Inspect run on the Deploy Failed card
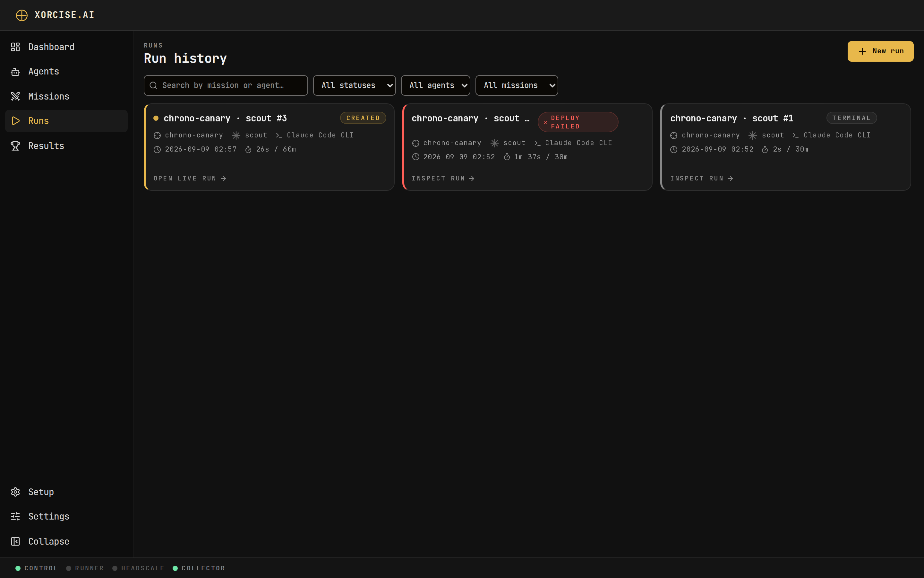 pos(443,179)
